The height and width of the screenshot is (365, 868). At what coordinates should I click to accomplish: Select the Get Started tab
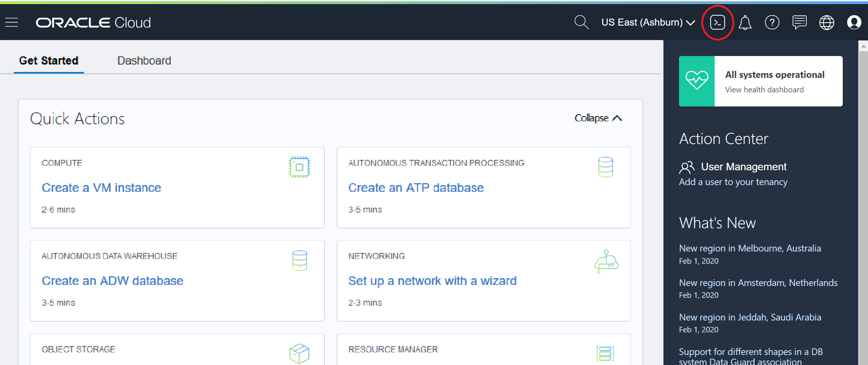coord(49,60)
